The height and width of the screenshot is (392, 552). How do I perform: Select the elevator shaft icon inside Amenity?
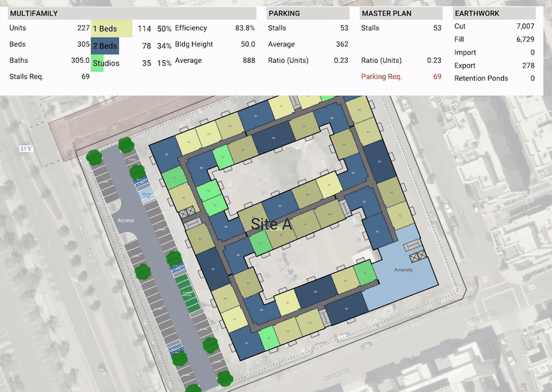coord(418,257)
